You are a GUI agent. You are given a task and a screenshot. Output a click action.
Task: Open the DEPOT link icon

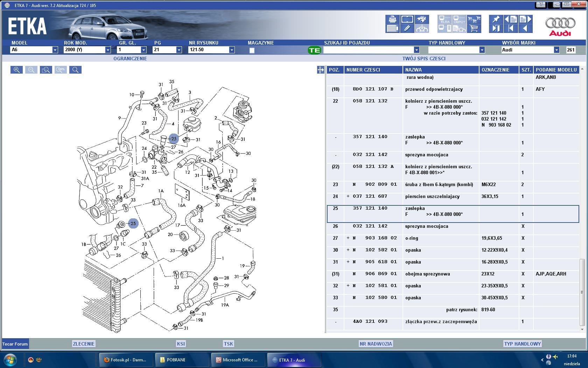tap(459, 19)
